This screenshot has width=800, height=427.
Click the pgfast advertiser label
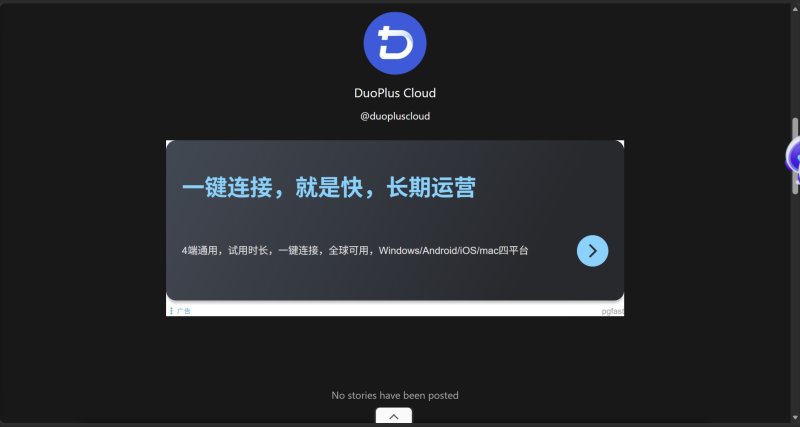click(x=612, y=311)
